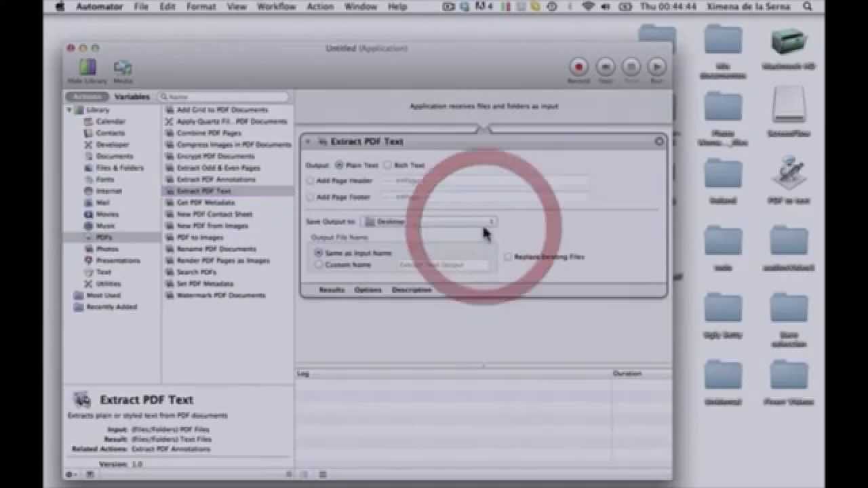Open the Format menu
This screenshot has height=488, width=868.
201,7
